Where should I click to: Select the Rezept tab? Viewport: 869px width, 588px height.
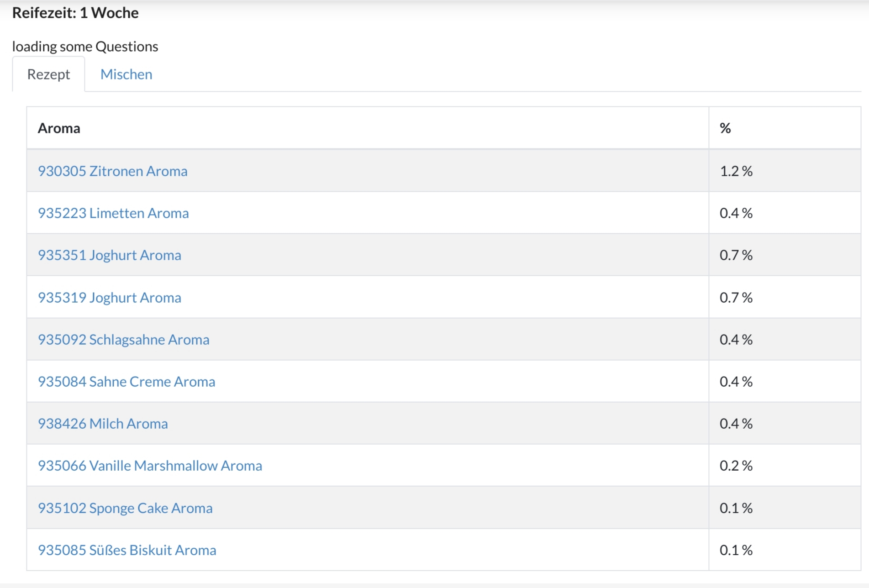[x=48, y=74]
